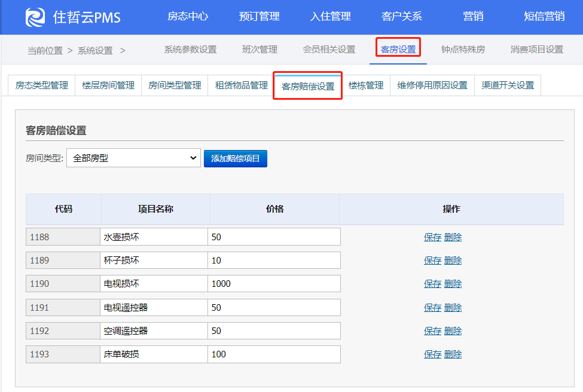The width and height of the screenshot is (583, 392).
Task: Open the 营销 menu
Action: 473,16
